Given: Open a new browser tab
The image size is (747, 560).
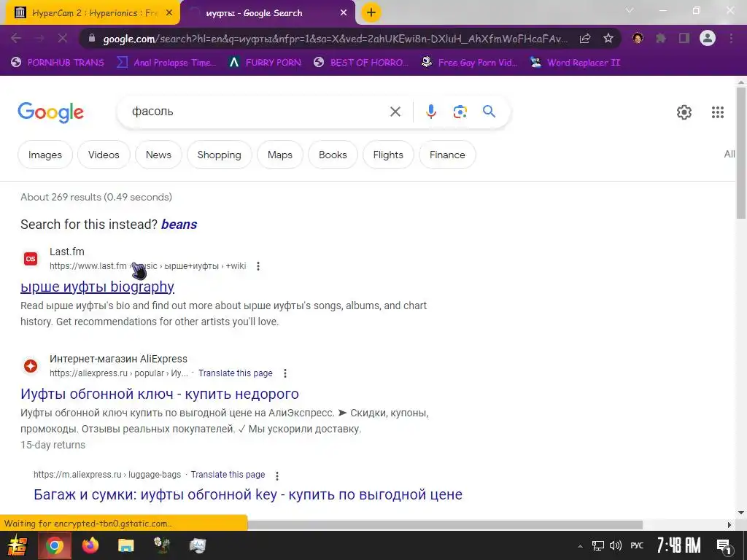Looking at the screenshot, I should point(371,12).
